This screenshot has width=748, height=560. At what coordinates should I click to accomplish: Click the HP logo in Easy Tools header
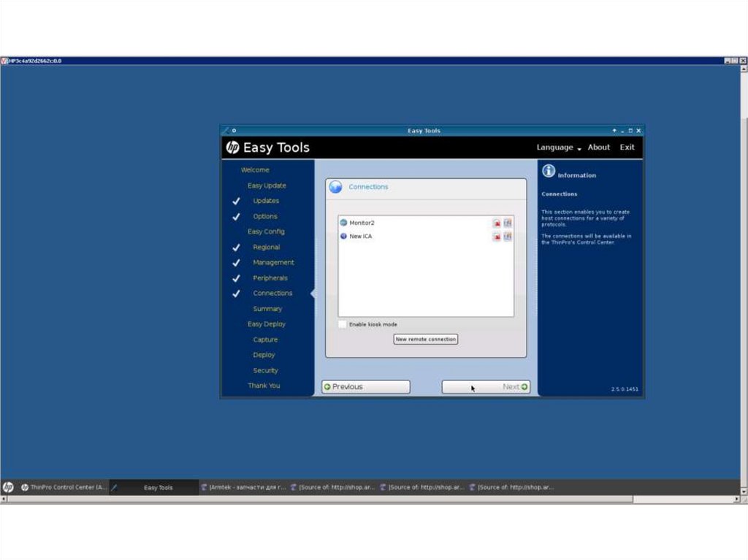[232, 147]
